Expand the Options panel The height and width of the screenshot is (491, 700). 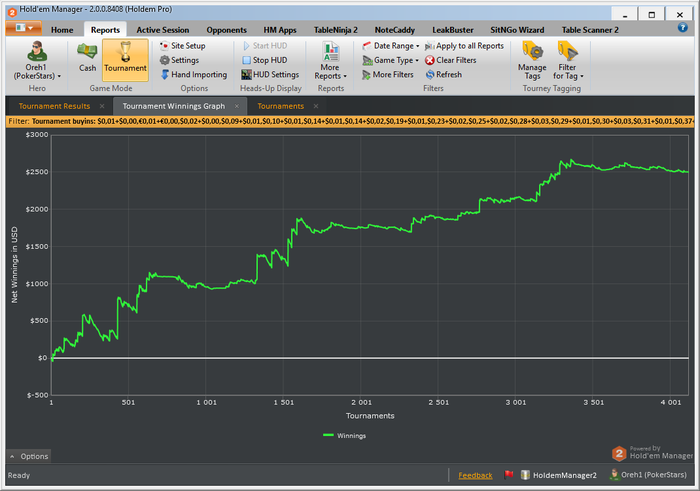29,456
